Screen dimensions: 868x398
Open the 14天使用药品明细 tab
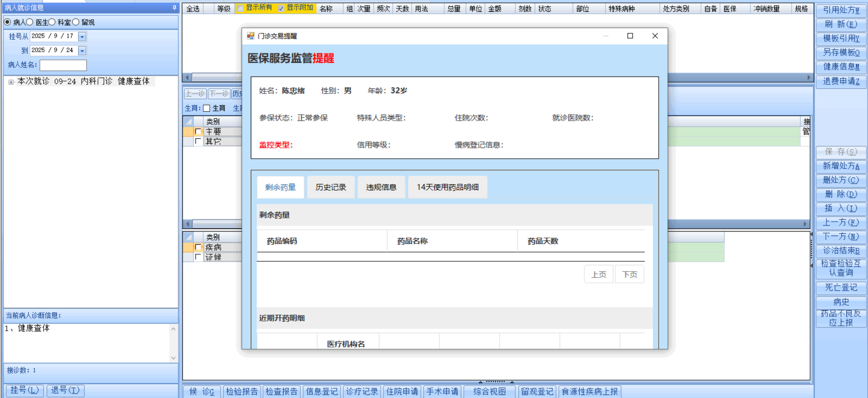[x=447, y=187]
